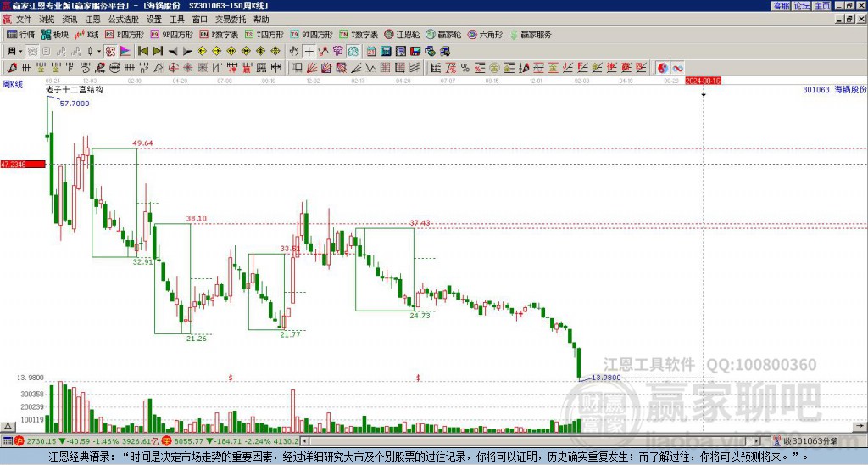Image resolution: width=868 pixels, height=465 pixels.
Task: Click the horizontal scrollbar right arrow
Action: click(756, 441)
